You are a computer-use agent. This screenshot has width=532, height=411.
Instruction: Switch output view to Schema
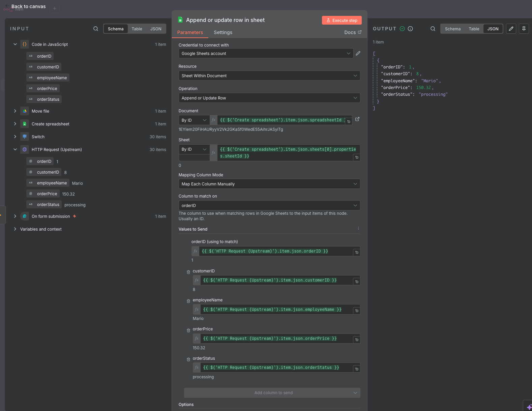(x=452, y=29)
